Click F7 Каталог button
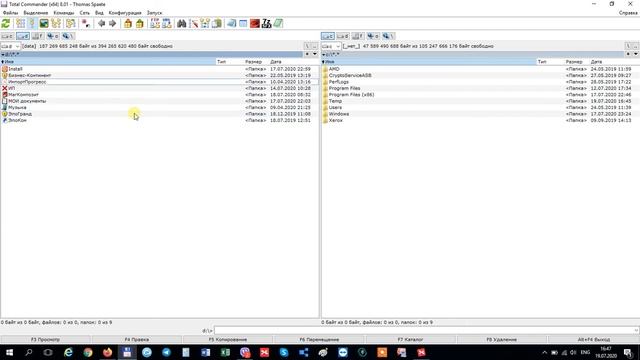Image resolution: width=640 pixels, height=360 pixels. tap(410, 339)
